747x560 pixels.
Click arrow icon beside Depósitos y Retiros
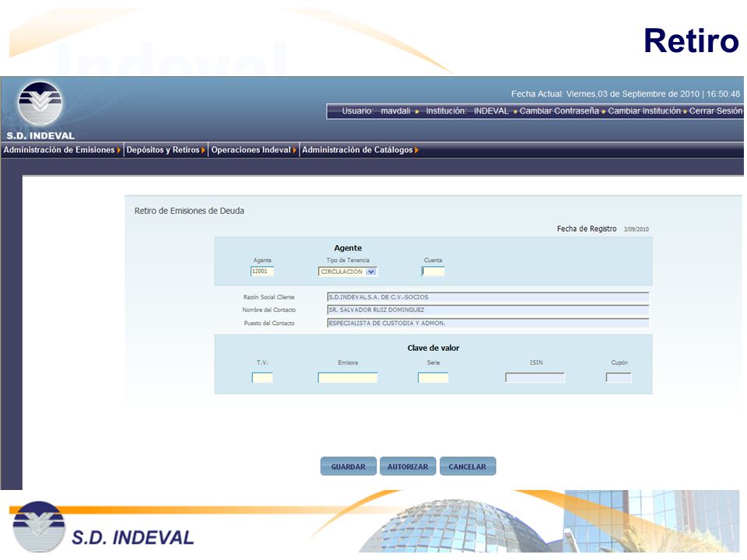click(x=203, y=150)
